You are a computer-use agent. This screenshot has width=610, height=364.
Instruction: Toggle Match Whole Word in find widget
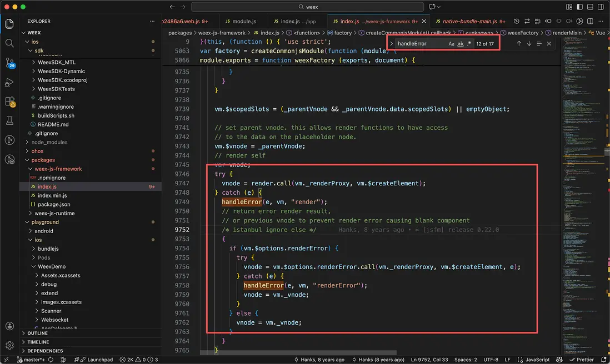pyautogui.click(x=461, y=43)
